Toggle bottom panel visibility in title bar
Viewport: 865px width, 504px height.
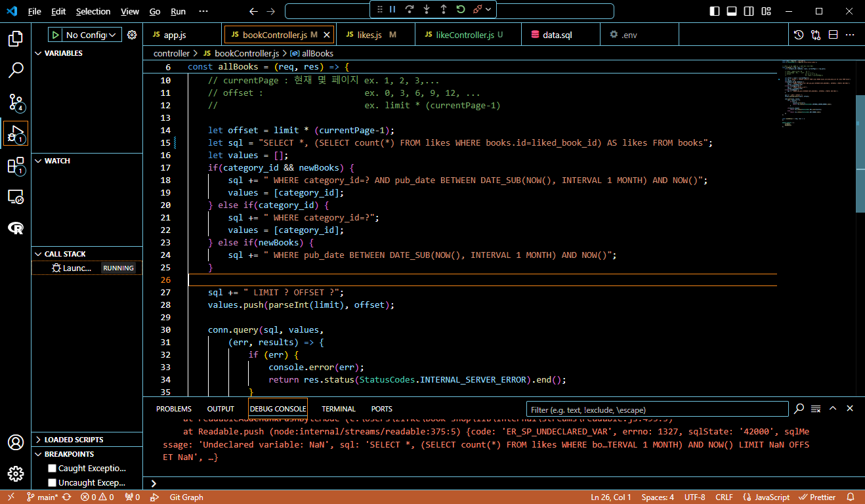[732, 11]
